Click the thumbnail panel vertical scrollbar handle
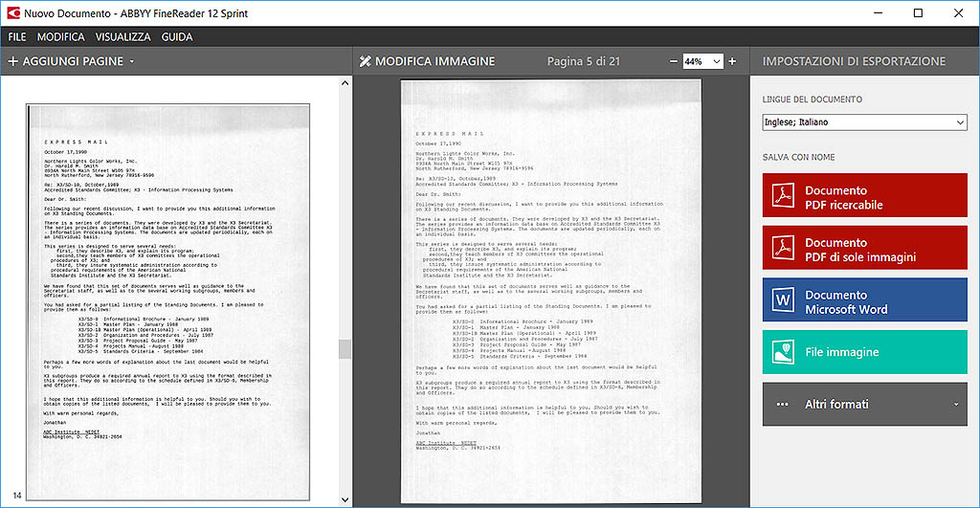The height and width of the screenshot is (508, 980). (x=345, y=349)
